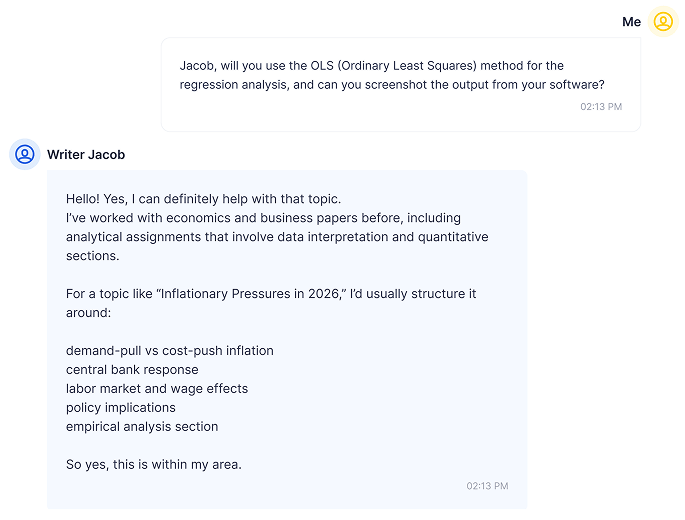
Task: Click the "regression analysis" line in my message
Action: (392, 85)
